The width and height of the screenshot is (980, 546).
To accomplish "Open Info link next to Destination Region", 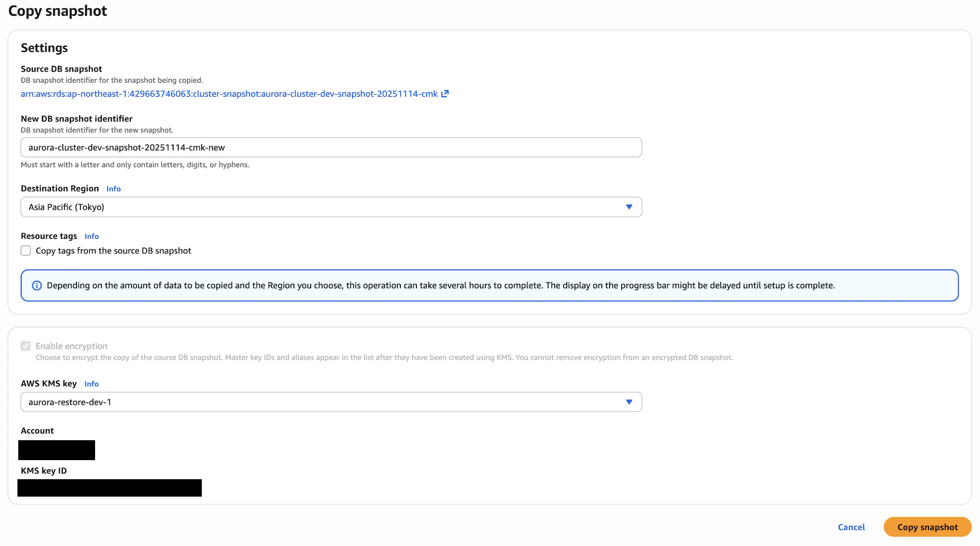I will point(113,189).
